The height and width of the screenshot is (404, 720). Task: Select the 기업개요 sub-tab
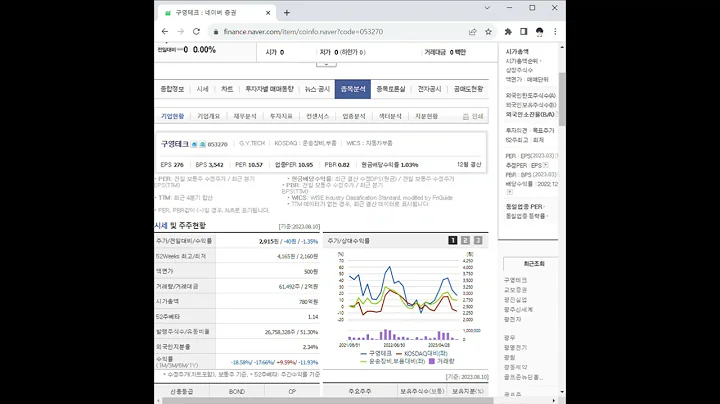[208, 116]
